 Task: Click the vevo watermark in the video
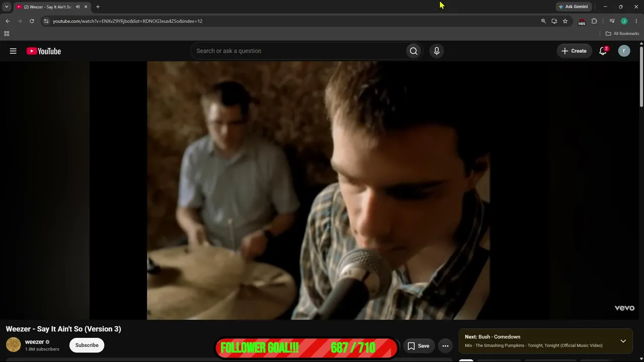(x=624, y=308)
